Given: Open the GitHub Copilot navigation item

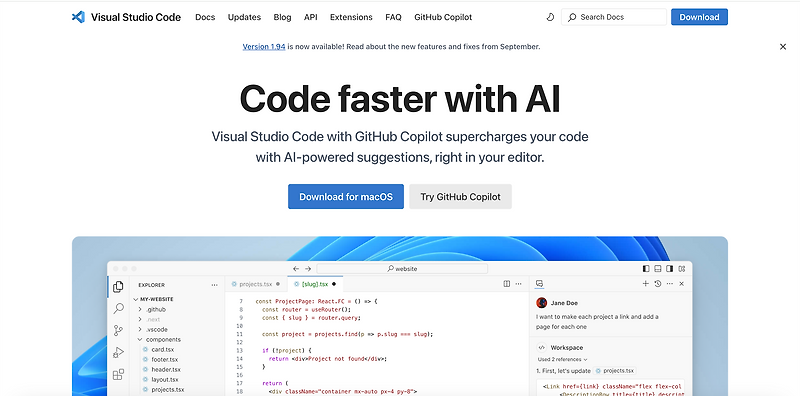Looking at the screenshot, I should (x=443, y=17).
